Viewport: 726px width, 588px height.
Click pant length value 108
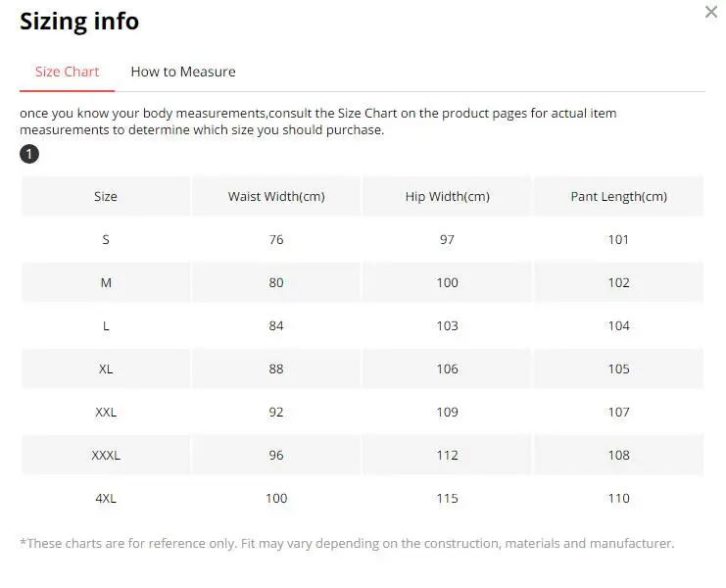618,455
